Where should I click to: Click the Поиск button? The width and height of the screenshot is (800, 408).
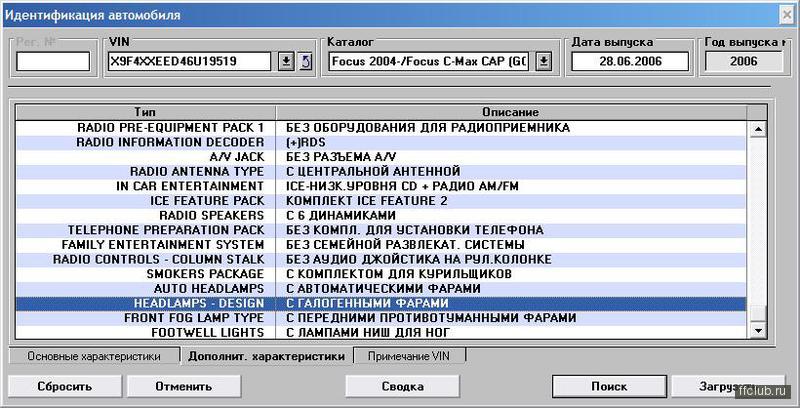(609, 386)
